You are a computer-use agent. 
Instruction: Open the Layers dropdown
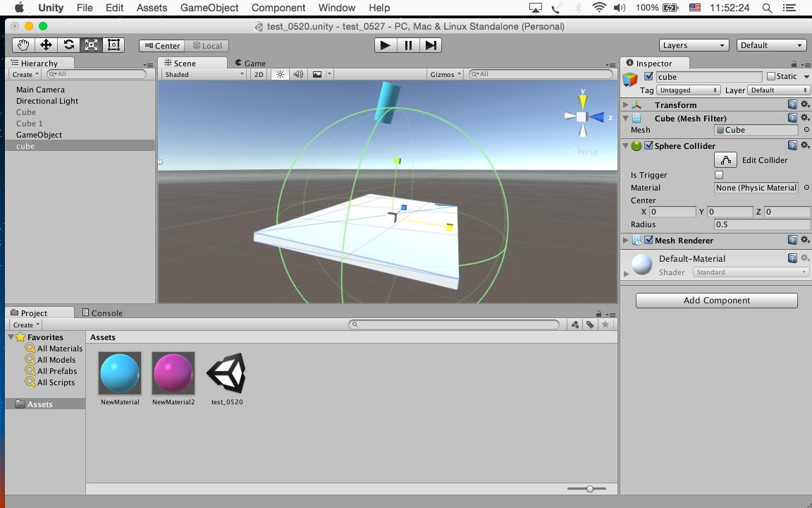694,45
